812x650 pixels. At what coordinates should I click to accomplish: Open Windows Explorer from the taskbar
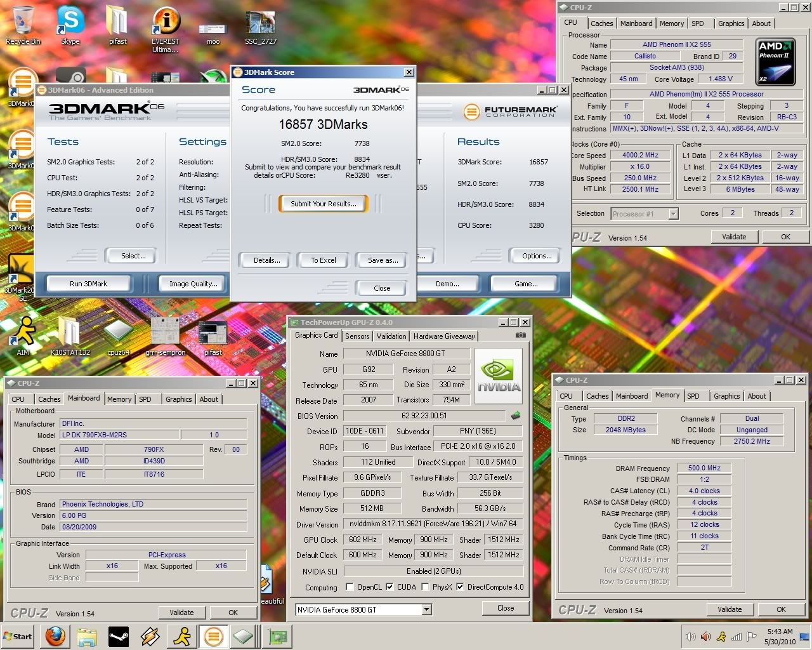(87, 636)
